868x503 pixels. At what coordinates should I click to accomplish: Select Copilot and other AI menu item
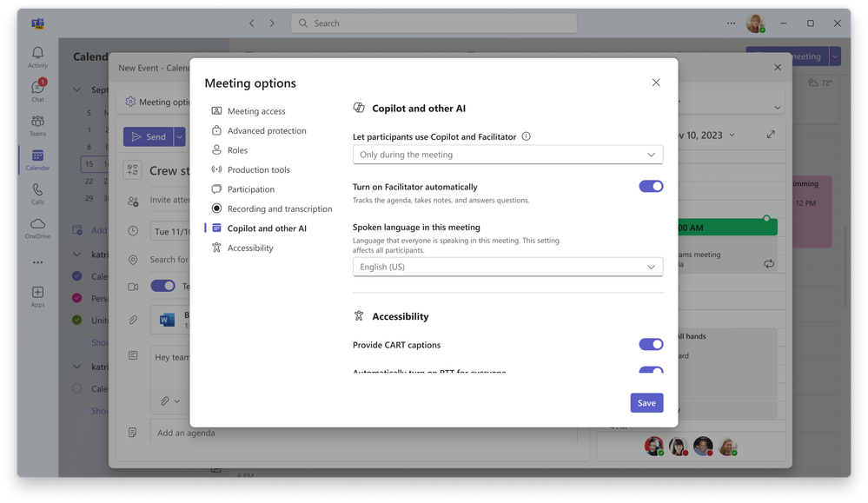point(267,228)
